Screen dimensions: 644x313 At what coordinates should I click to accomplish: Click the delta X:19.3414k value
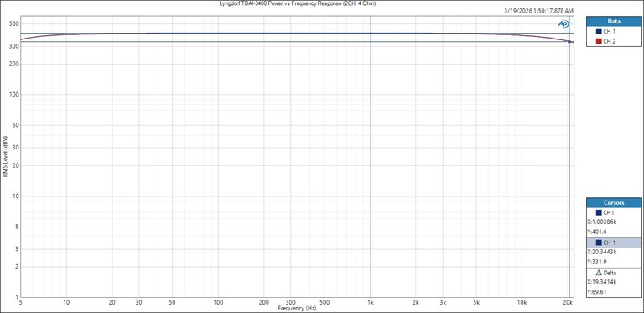(602, 282)
